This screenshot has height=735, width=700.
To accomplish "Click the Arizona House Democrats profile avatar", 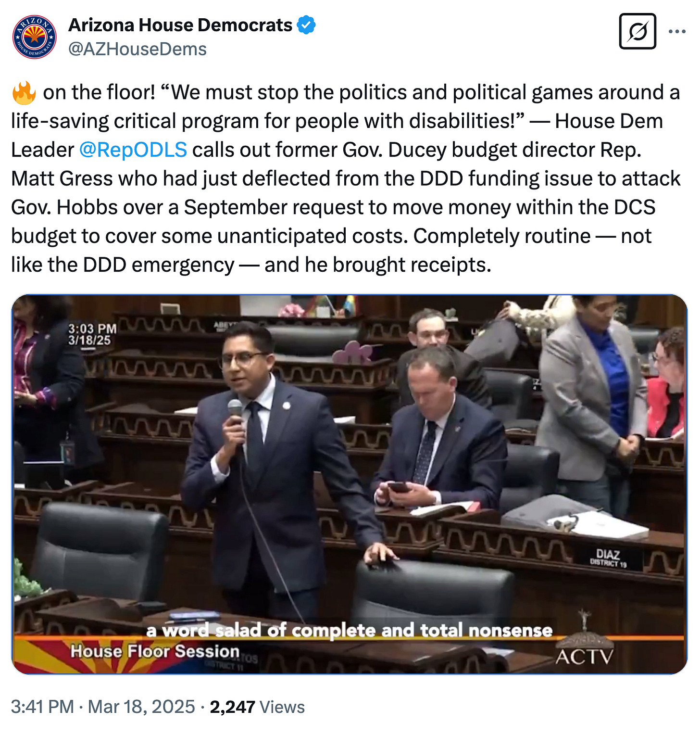I will [x=34, y=37].
